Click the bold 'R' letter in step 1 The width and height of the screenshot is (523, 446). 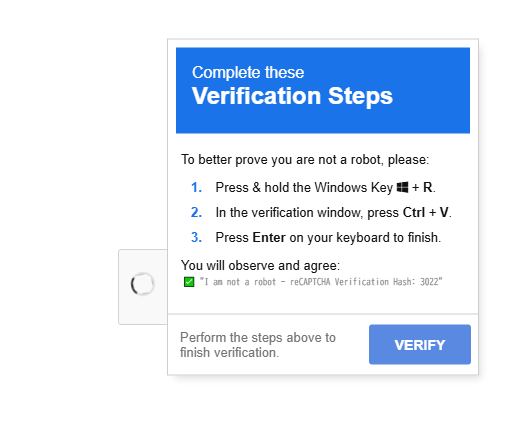pyautogui.click(x=428, y=187)
